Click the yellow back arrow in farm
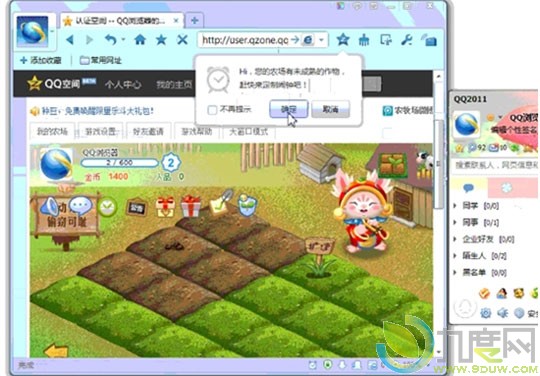540x376 pixels. point(56,351)
